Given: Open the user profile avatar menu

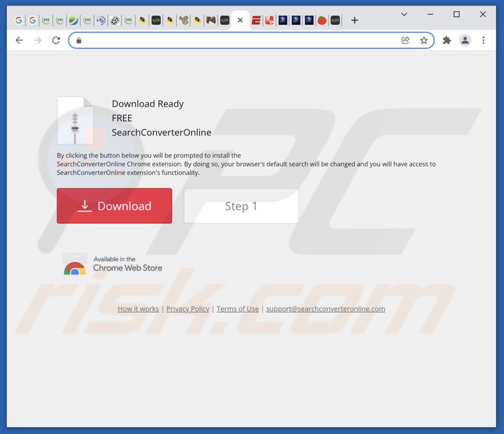Looking at the screenshot, I should [465, 40].
